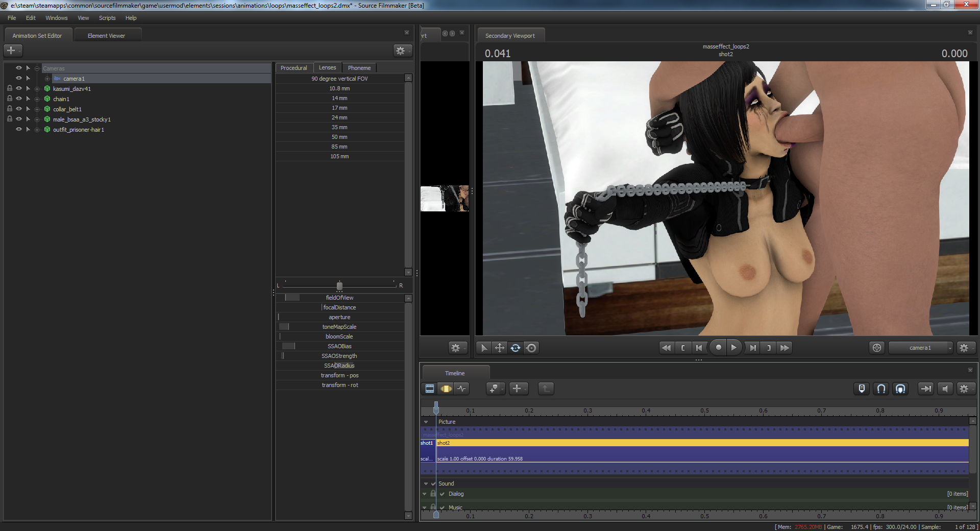980x531 pixels.
Task: Collapse the Sound track group
Action: (426, 484)
